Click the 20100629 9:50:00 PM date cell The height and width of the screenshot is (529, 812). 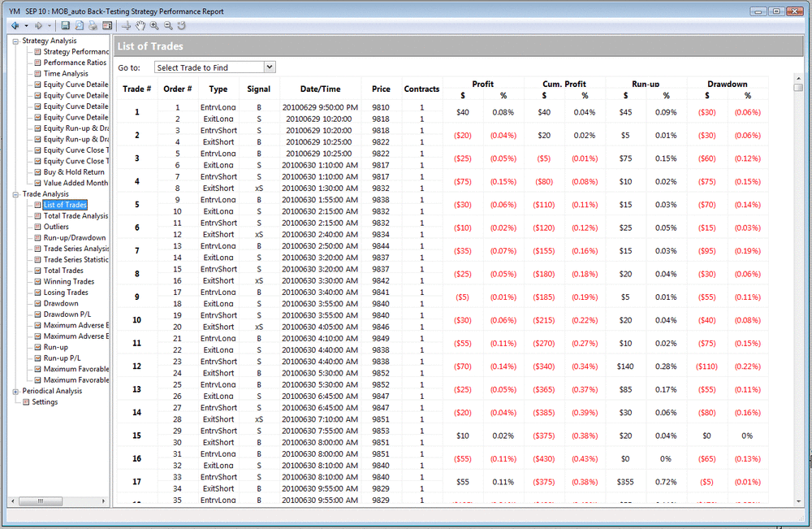pos(321,107)
